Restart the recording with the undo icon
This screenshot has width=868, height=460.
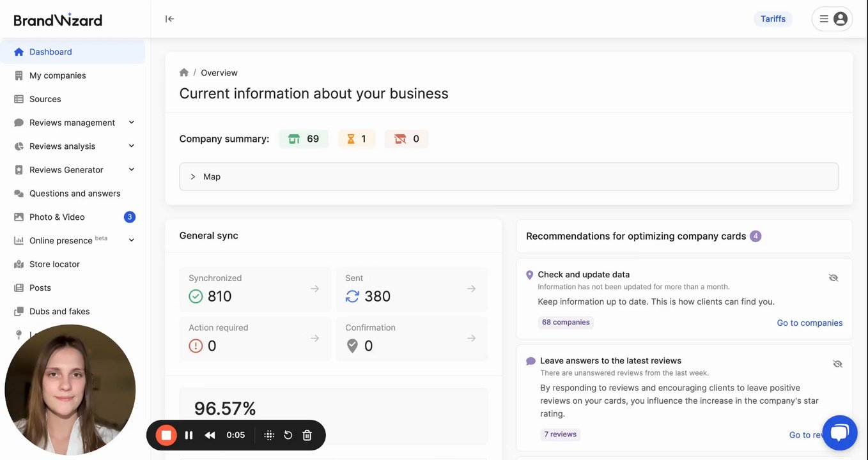(x=288, y=435)
